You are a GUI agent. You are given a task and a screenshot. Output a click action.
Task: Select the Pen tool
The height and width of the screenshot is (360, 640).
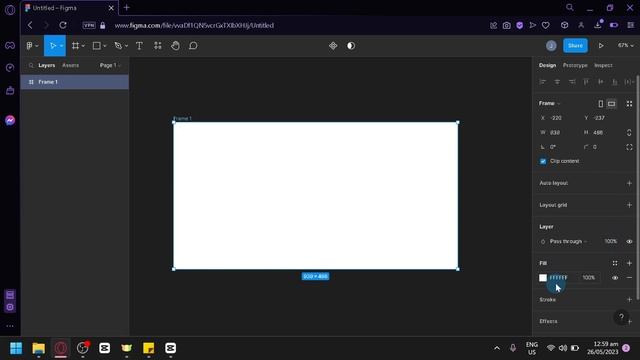click(x=118, y=46)
